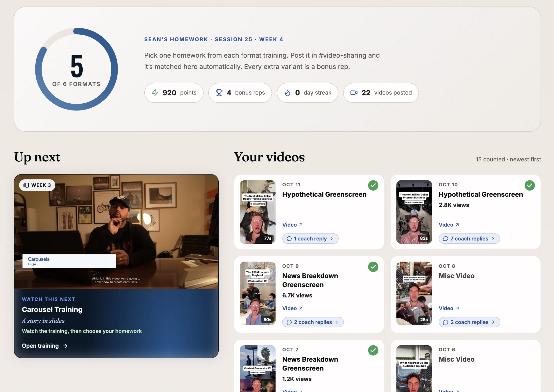Select the 920 points stat pill
This screenshot has width=554, height=392.
174,93
